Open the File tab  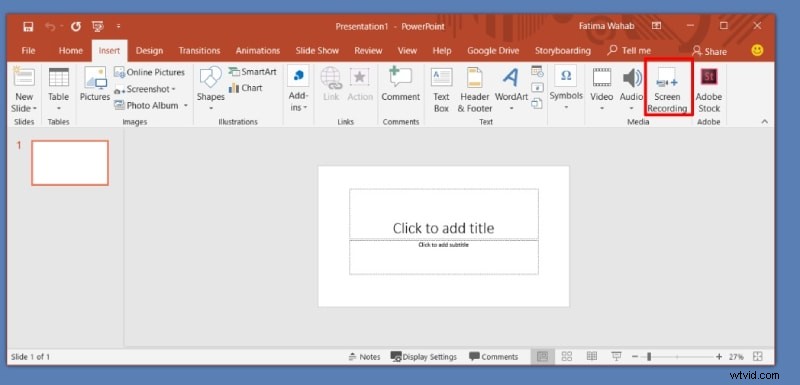[x=29, y=50]
